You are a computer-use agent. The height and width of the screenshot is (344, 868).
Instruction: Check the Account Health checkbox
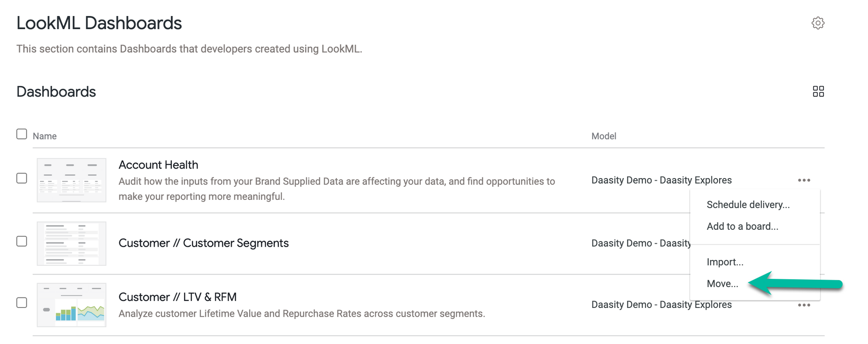click(x=22, y=179)
